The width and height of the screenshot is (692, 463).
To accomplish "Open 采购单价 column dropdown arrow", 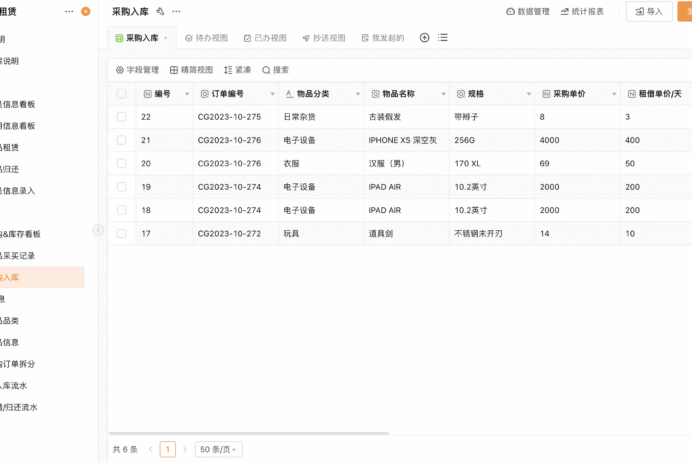I will (614, 94).
